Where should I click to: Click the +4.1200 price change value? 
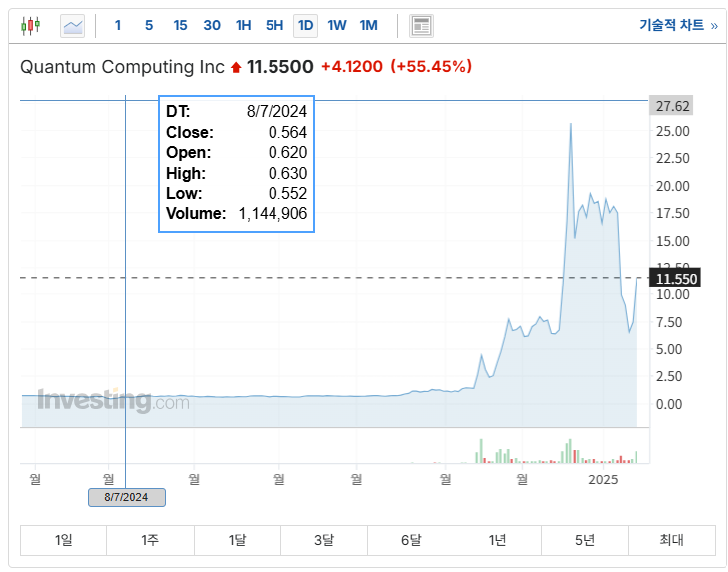pyautogui.click(x=352, y=67)
